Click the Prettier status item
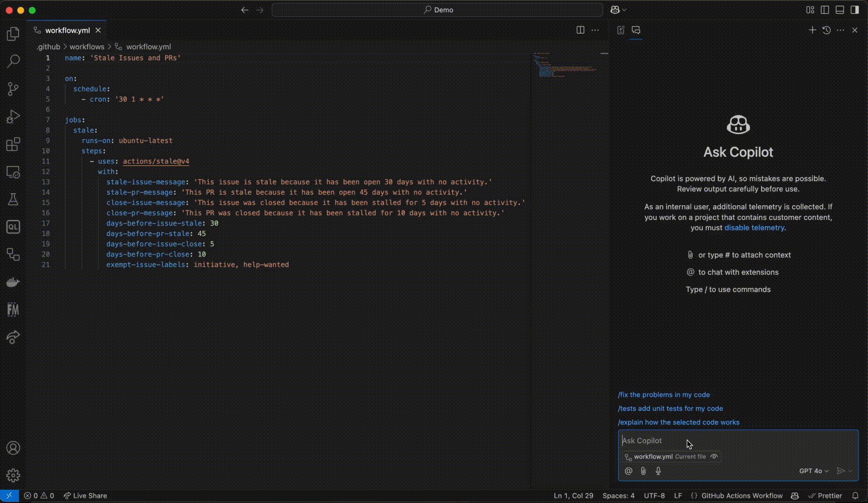868x503 pixels. tap(825, 496)
